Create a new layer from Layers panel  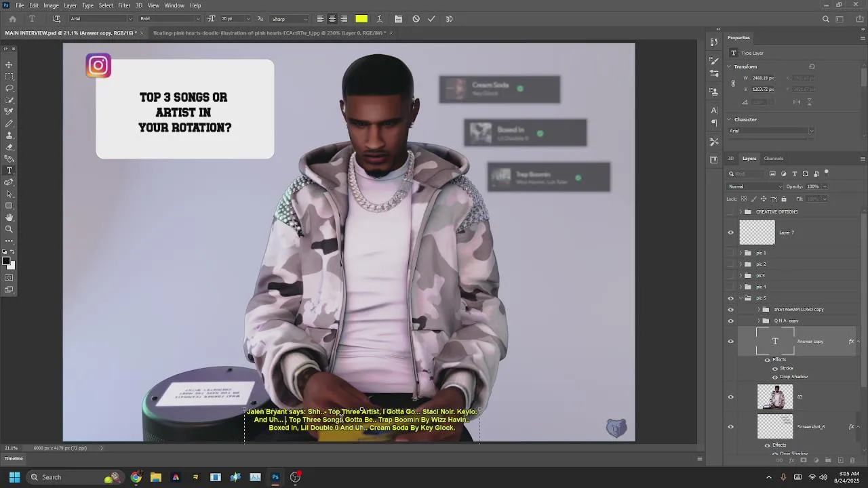pyautogui.click(x=840, y=460)
